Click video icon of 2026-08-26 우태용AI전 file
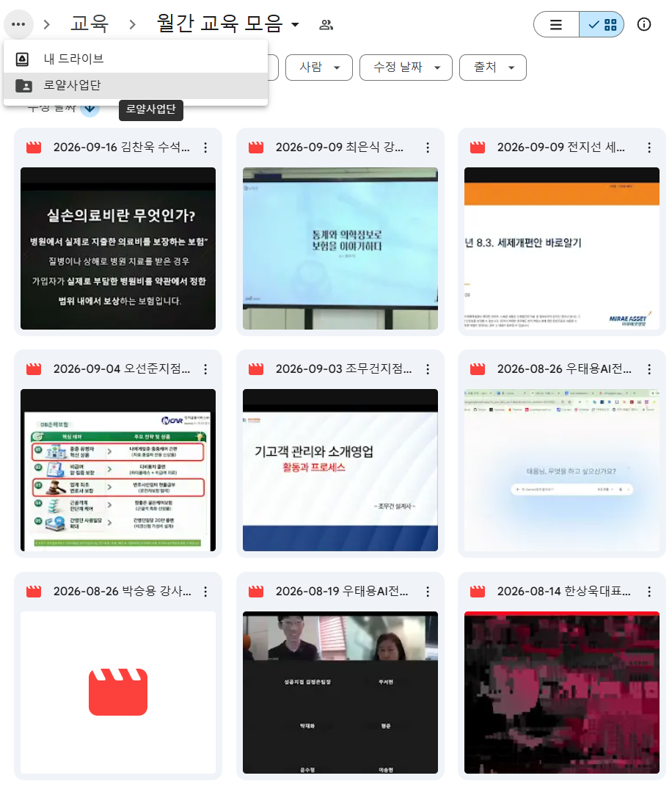Viewport: 672px width, 792px height. pyautogui.click(x=478, y=369)
